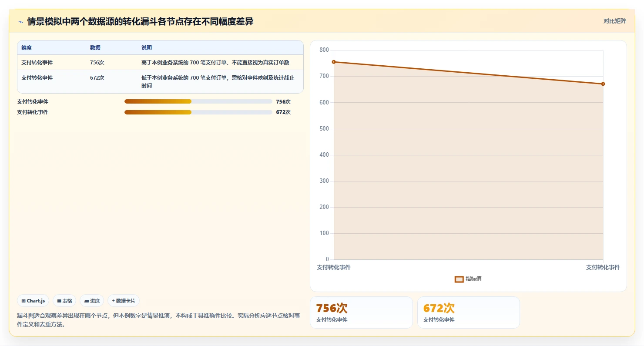Screen dimensions: 644x346
Task: Click the 756次 cell in the table
Action: [97, 62]
